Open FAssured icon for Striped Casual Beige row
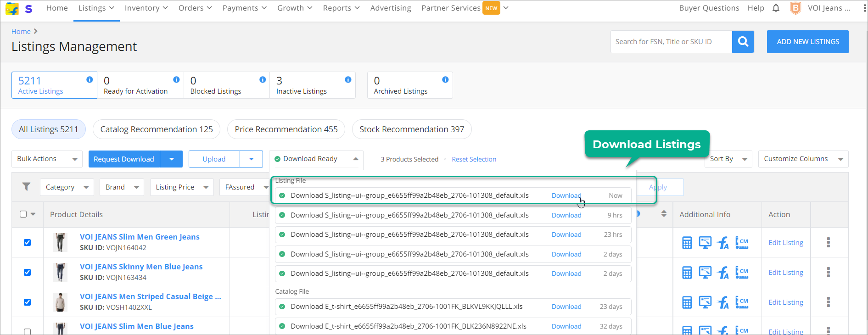The width and height of the screenshot is (868, 335). coord(723,302)
